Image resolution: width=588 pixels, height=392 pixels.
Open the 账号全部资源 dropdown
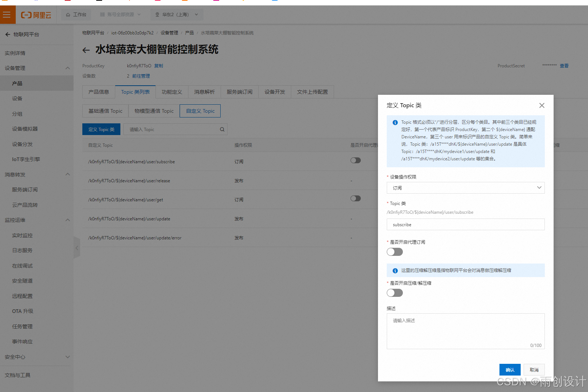tap(120, 15)
